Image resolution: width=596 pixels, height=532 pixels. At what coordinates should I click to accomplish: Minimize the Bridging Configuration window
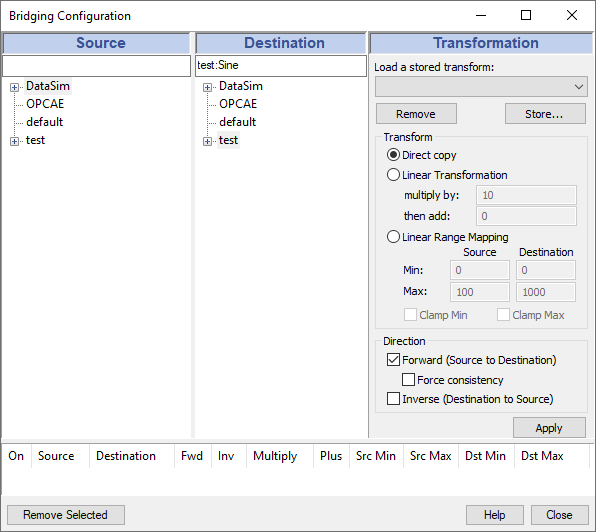pyautogui.click(x=481, y=16)
